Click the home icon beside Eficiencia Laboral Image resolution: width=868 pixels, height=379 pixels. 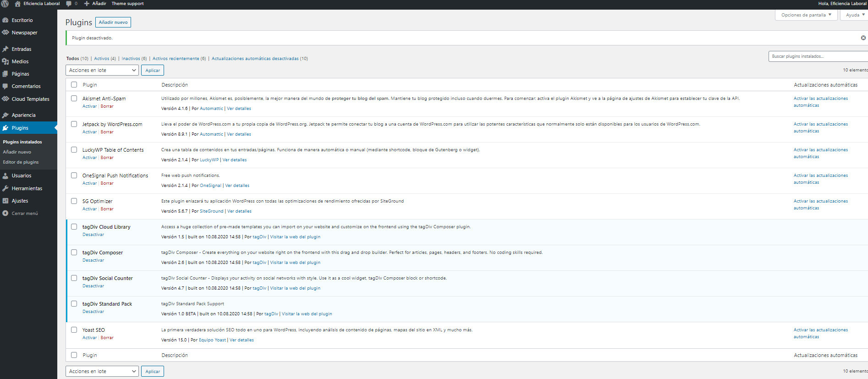pos(18,4)
